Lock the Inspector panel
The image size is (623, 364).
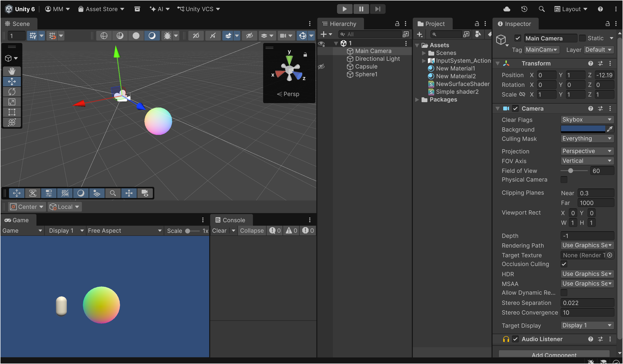coord(607,24)
